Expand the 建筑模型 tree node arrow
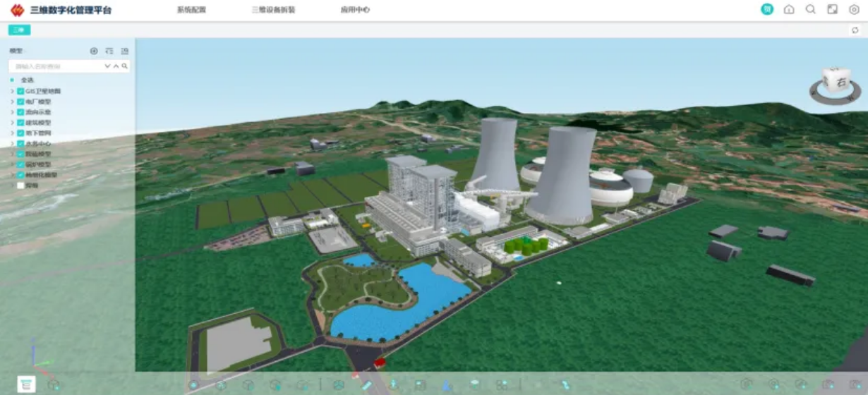The height and width of the screenshot is (395, 868). tap(12, 123)
